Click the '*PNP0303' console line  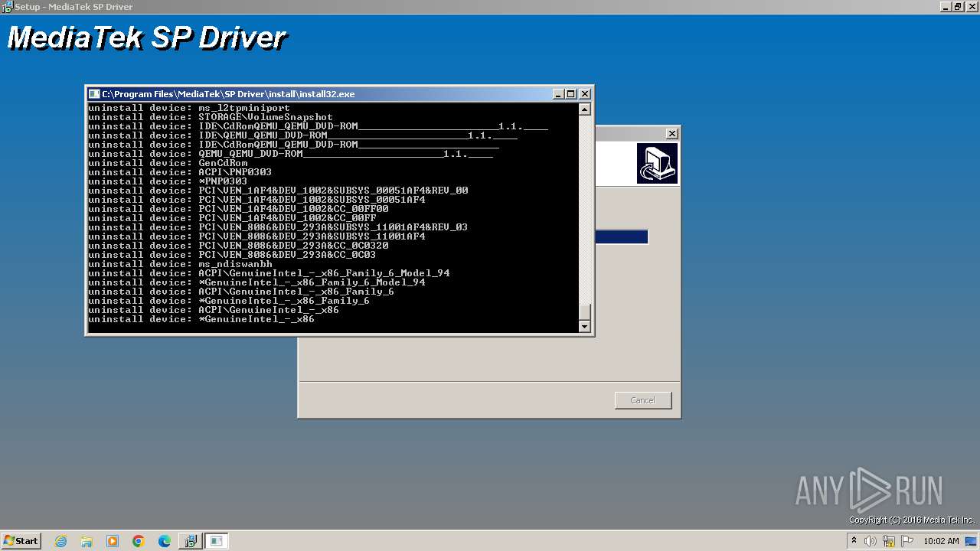(x=168, y=181)
